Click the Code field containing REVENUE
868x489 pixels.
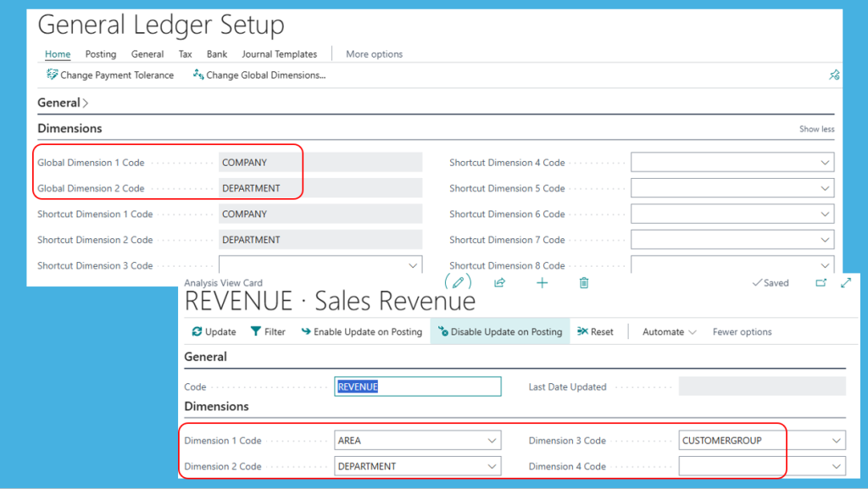(418, 387)
